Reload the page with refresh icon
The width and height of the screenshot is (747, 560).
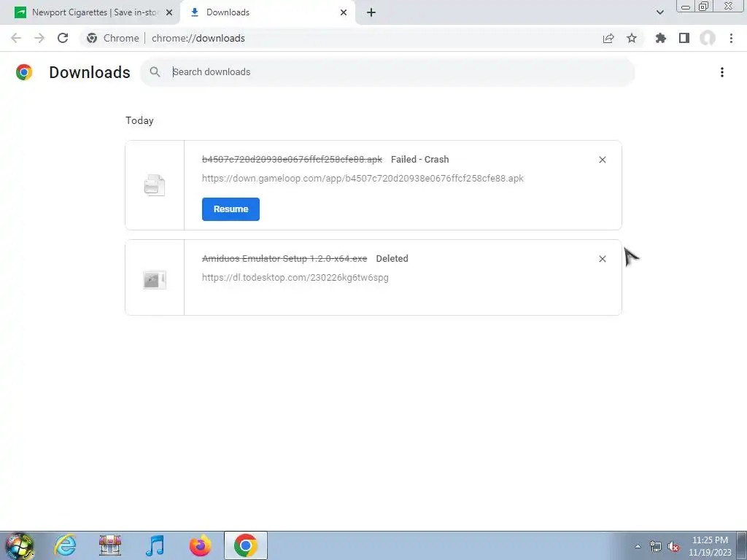[x=63, y=38]
